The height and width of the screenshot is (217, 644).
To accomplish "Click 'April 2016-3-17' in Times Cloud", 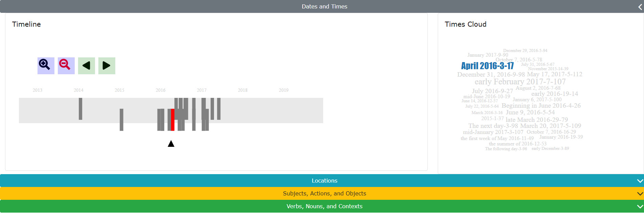I will point(487,66).
